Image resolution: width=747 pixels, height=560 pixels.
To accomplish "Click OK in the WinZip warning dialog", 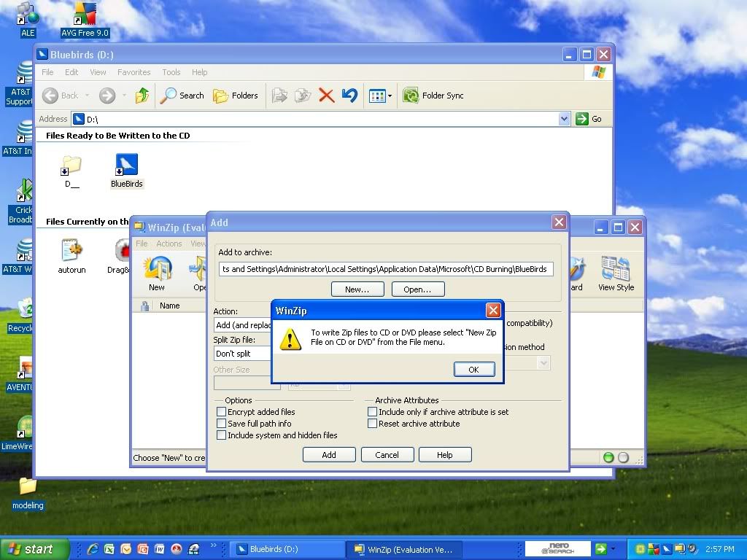I will coord(474,370).
